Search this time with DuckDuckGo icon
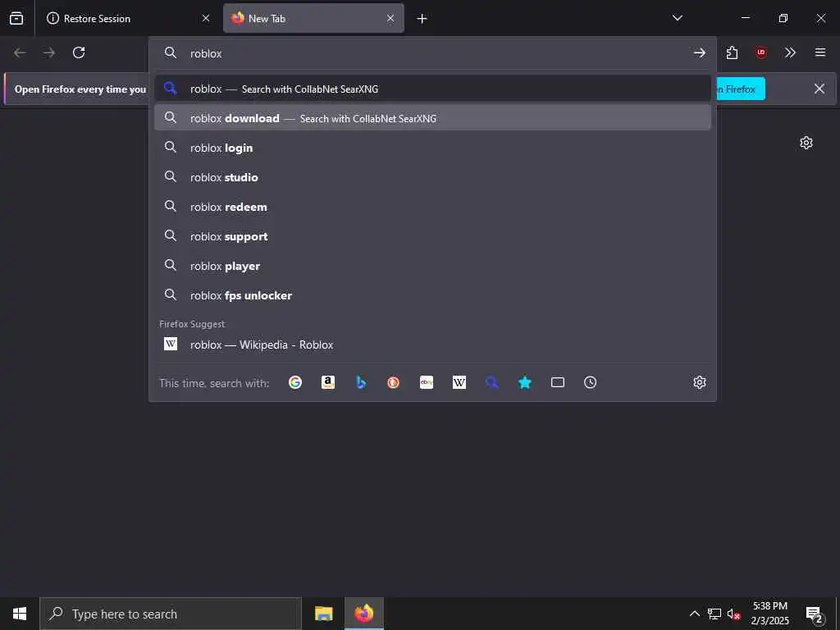Image resolution: width=840 pixels, height=630 pixels. [394, 382]
